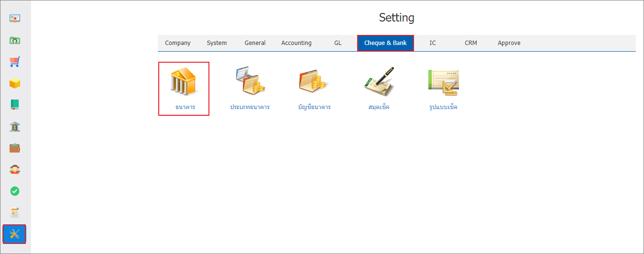644x254 pixels.
Task: Open the shopping cart sidebar icon
Action: [15, 62]
